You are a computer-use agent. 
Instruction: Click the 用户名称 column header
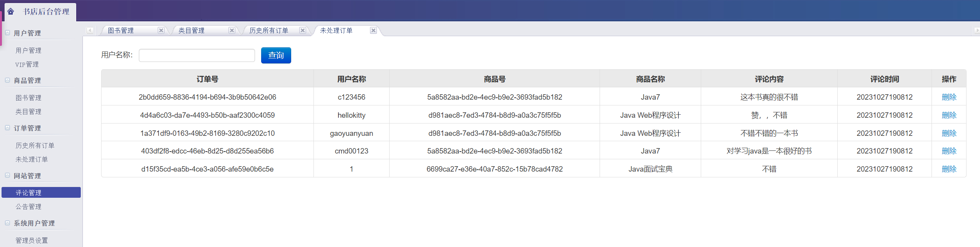click(x=352, y=79)
